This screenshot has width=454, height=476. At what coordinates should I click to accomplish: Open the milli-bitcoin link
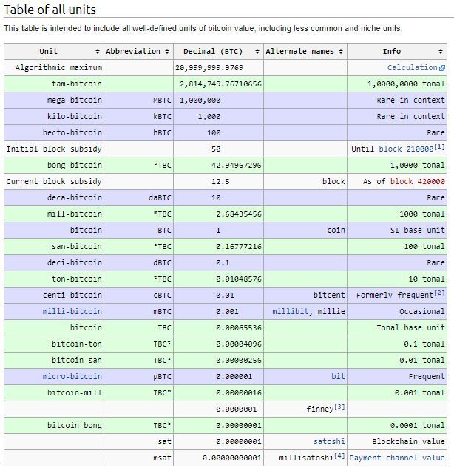(x=72, y=311)
